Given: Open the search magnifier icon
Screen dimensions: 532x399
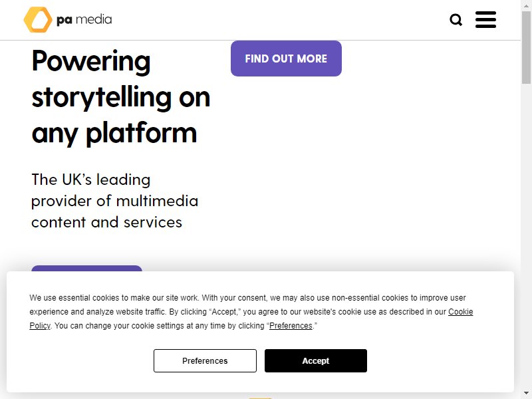Looking at the screenshot, I should 456,20.
